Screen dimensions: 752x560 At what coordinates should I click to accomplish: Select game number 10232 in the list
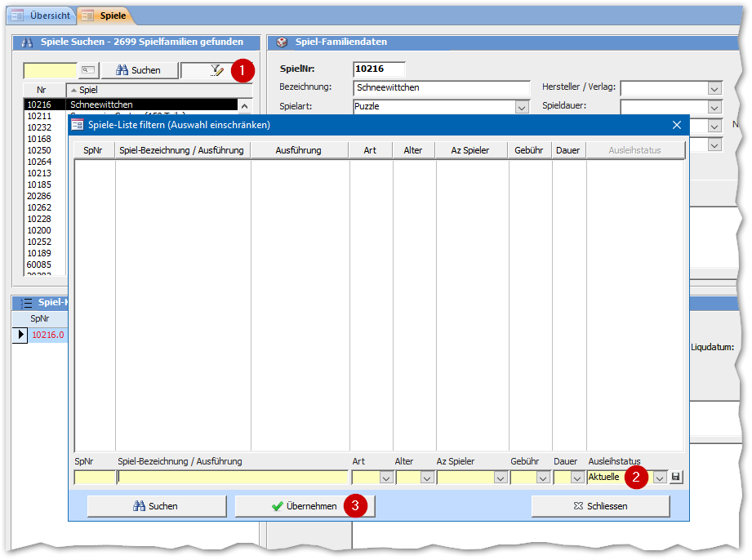point(39,127)
